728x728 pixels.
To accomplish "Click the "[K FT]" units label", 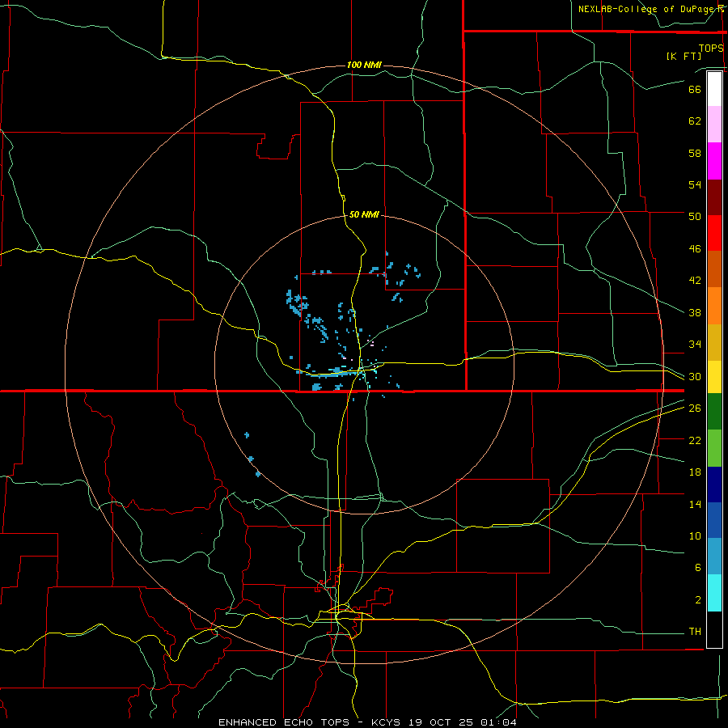I will pyautogui.click(x=684, y=56).
